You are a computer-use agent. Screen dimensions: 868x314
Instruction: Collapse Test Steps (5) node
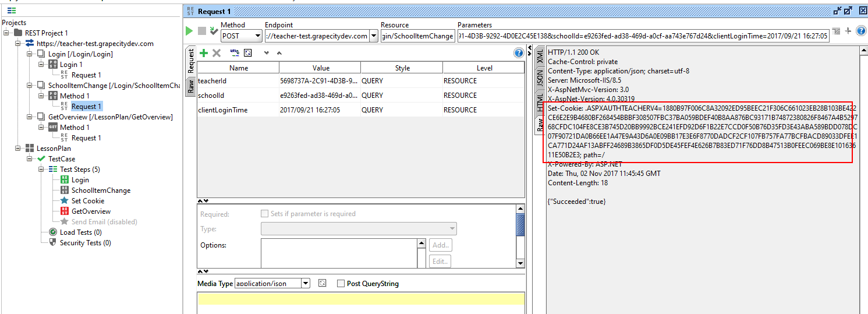pos(41,170)
